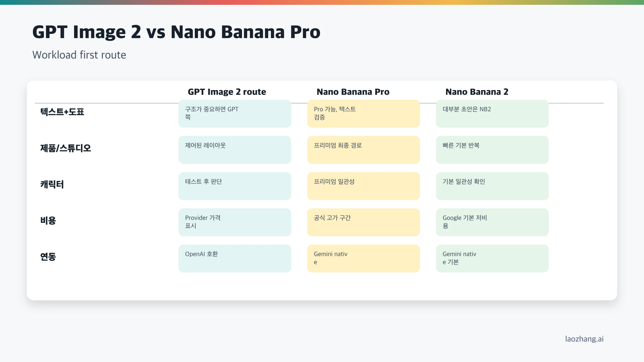Screen dimensions: 644x362
Task: Click the '기본 일관성 확인' cell
Action: click(492, 186)
